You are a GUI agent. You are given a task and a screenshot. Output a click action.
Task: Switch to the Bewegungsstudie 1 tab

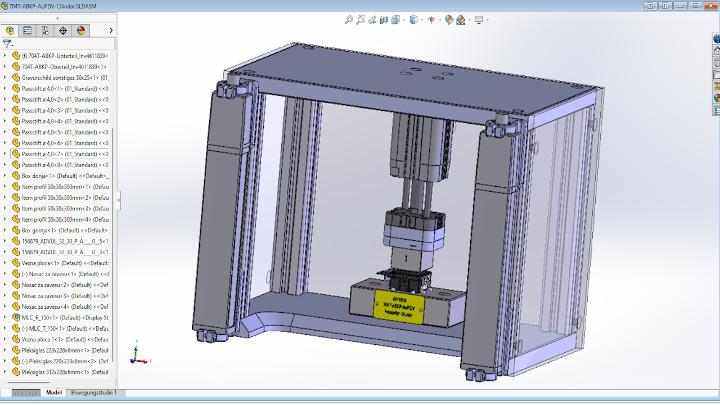pyautogui.click(x=92, y=393)
